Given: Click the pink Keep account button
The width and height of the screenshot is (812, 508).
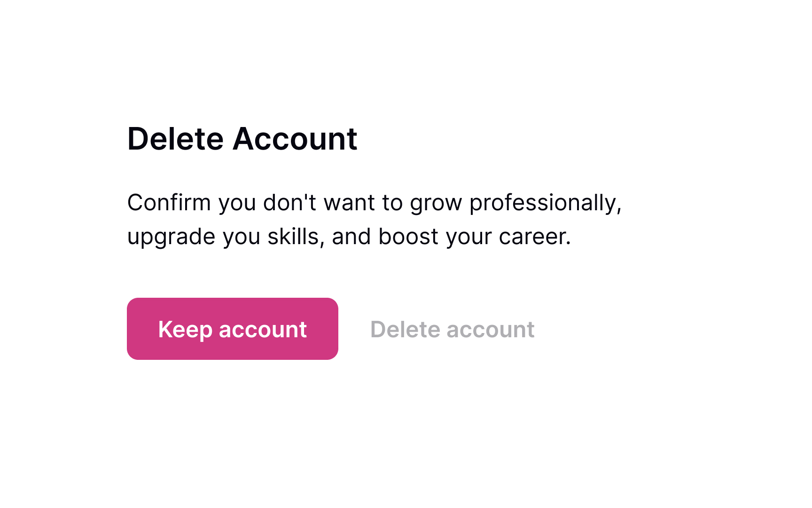Looking at the screenshot, I should tap(232, 329).
